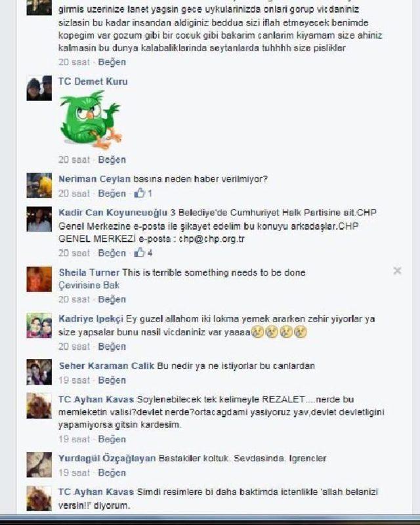Screen dimensions: 420x525
Task: Like Sheila Turner's comment via Beğen
Action: (x=112, y=299)
